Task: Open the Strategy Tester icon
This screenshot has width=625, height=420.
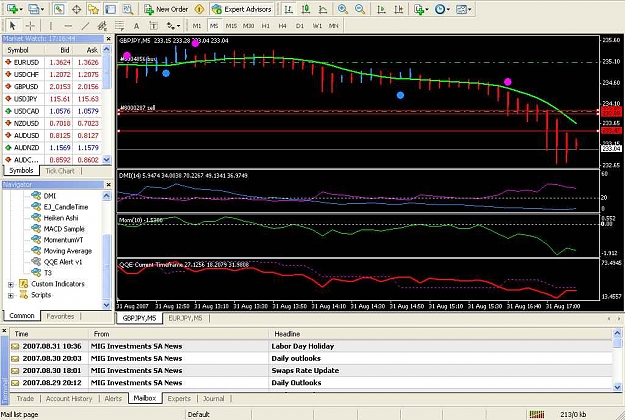Action: coord(128,9)
